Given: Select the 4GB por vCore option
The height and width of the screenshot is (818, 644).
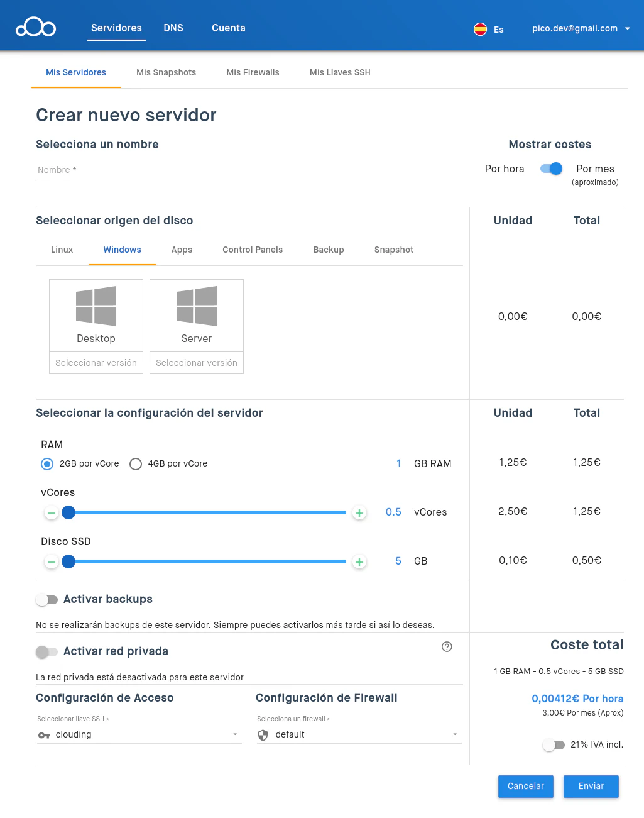Looking at the screenshot, I should click(136, 464).
